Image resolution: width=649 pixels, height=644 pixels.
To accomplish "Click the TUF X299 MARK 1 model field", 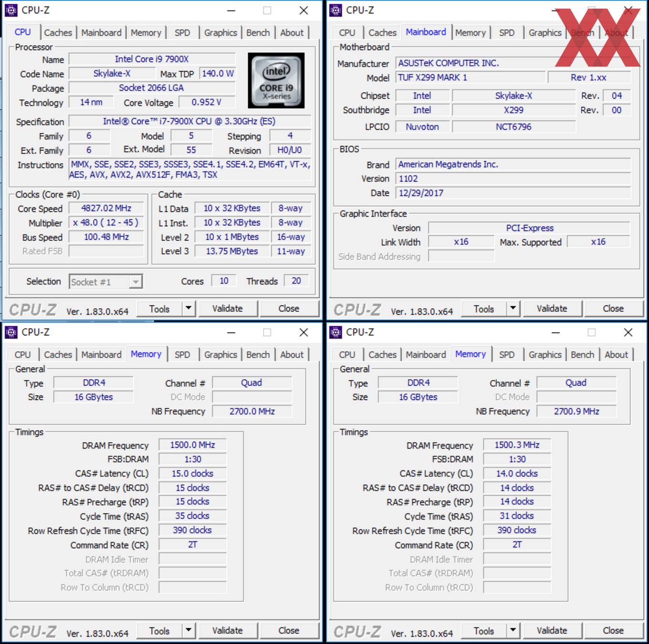I will pos(471,77).
